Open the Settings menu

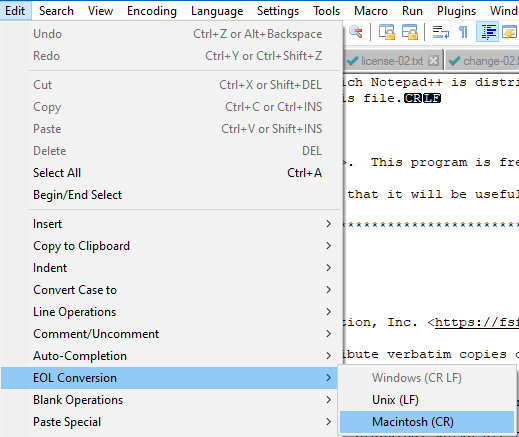(x=278, y=11)
